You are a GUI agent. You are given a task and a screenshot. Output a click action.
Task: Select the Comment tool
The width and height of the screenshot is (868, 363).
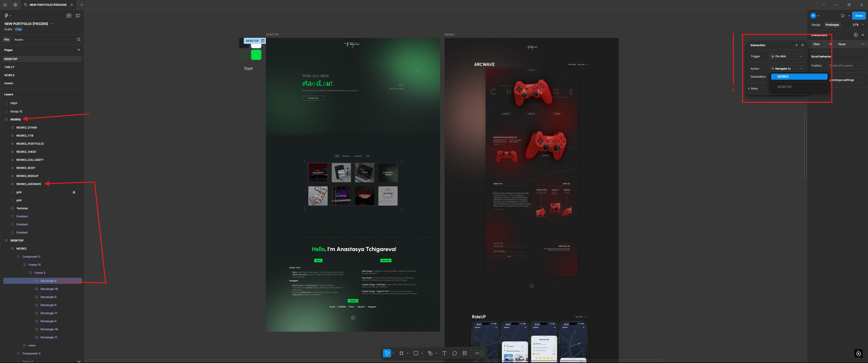click(x=454, y=353)
